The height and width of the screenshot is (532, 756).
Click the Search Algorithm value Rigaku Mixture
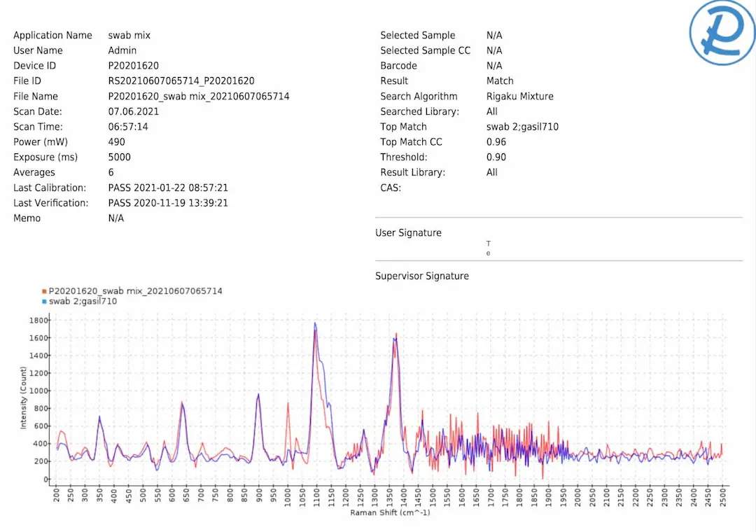click(519, 97)
